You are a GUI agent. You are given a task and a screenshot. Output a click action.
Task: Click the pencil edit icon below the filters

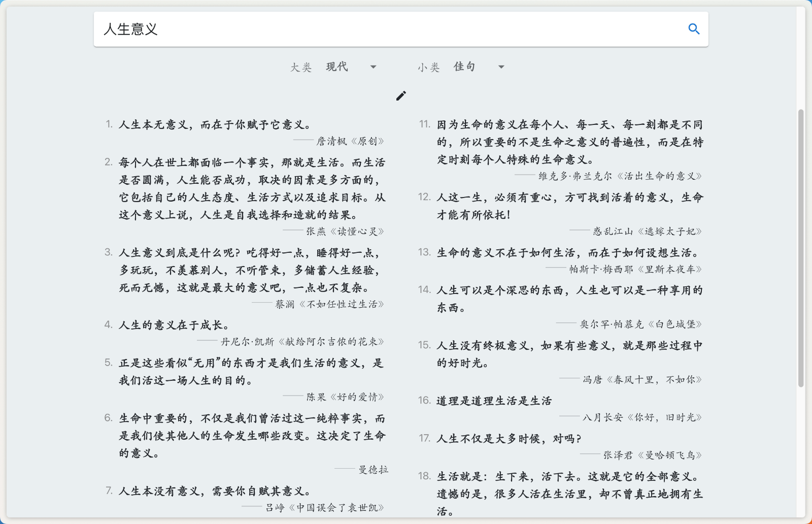pyautogui.click(x=401, y=95)
